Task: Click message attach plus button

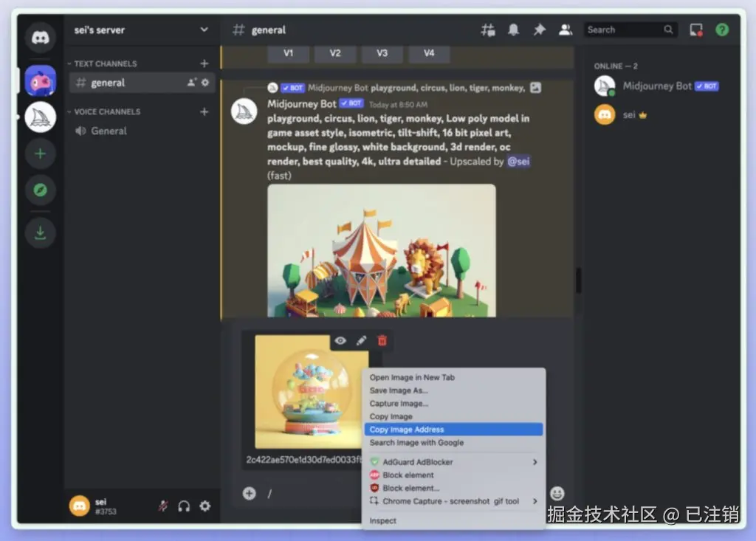Action: pyautogui.click(x=250, y=493)
